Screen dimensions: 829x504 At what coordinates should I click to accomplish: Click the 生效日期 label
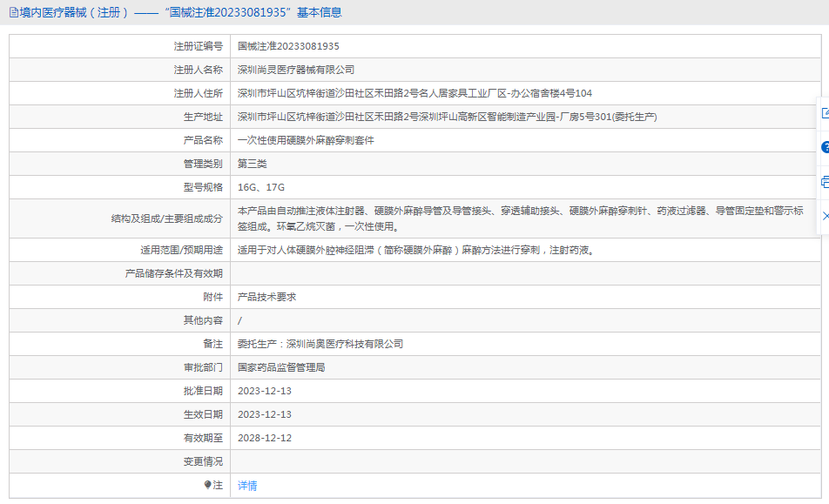pyautogui.click(x=203, y=414)
